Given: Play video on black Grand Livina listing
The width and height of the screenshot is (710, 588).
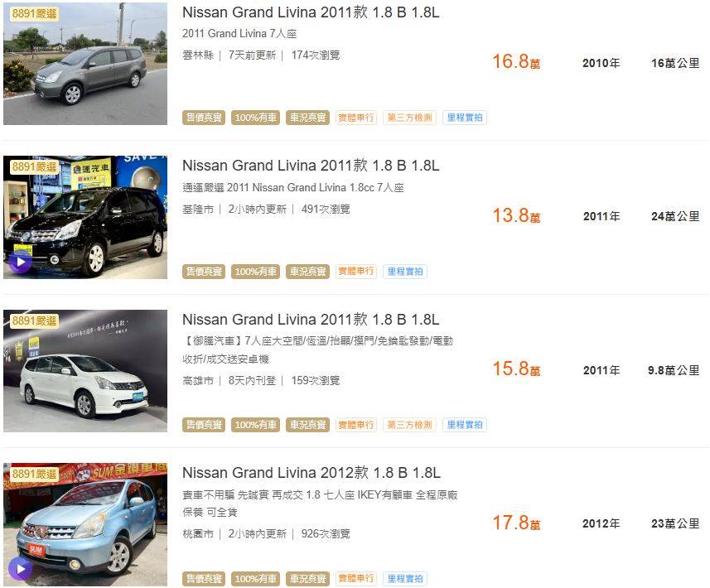Looking at the screenshot, I should [21, 262].
